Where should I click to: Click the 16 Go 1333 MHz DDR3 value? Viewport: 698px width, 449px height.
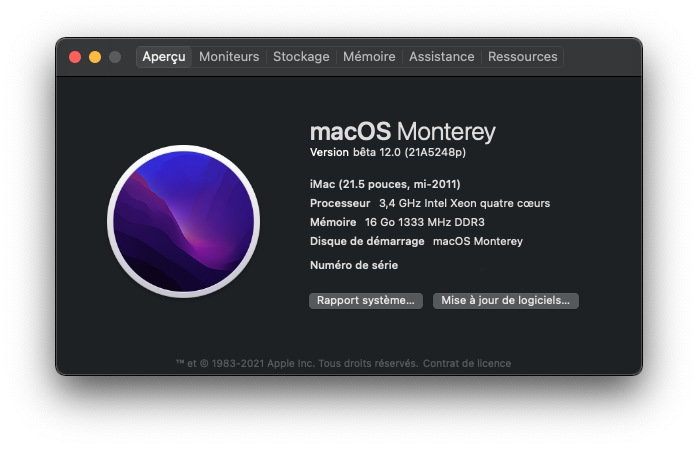(425, 222)
